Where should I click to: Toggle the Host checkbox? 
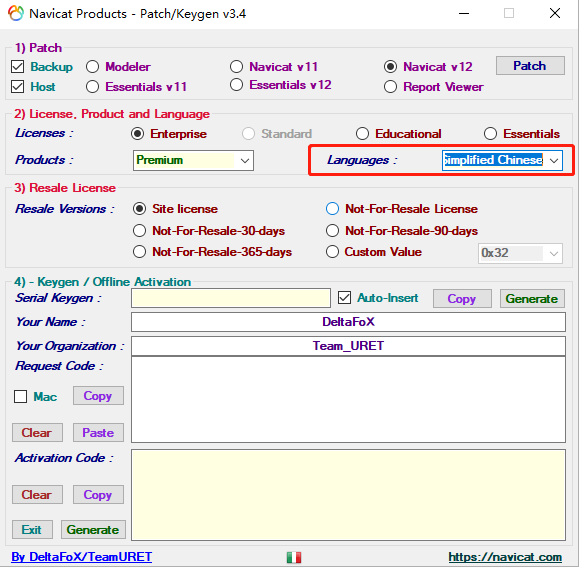[17, 87]
